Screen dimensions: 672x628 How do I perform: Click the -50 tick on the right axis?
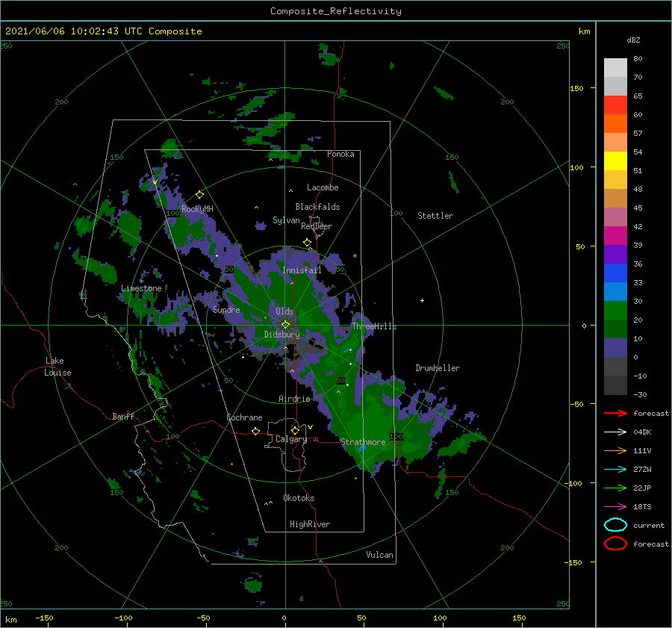pyautogui.click(x=576, y=404)
